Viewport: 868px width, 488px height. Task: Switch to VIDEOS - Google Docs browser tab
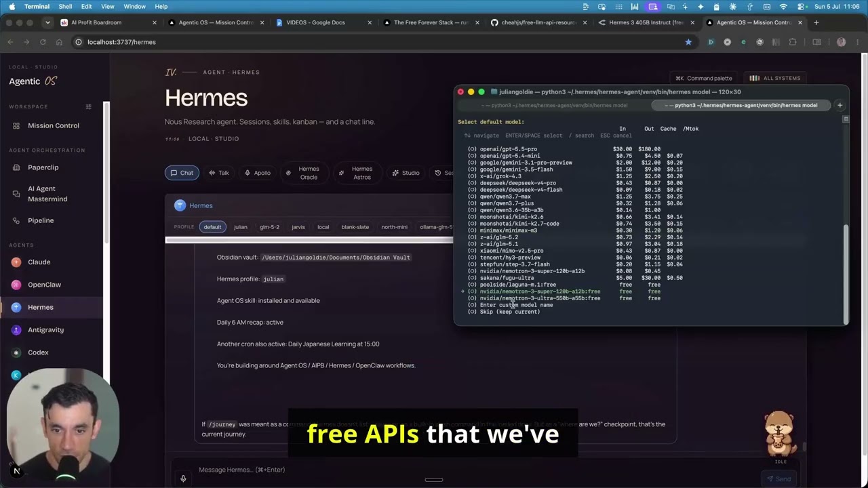(324, 22)
